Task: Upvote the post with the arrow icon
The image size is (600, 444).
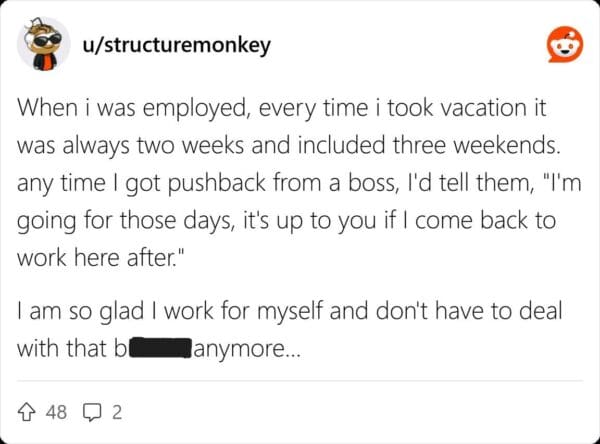Action: pos(28,409)
